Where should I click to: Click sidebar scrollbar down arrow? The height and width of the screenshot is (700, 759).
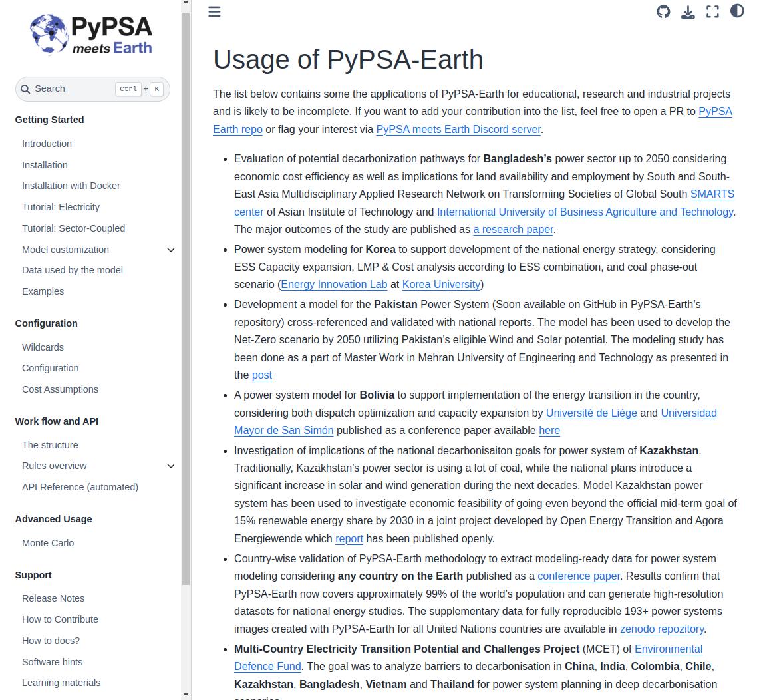point(186,695)
